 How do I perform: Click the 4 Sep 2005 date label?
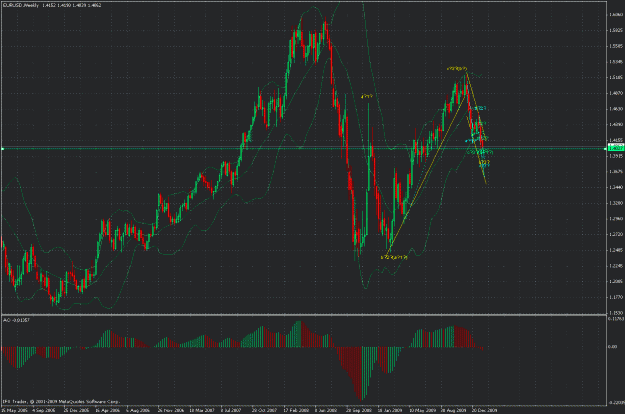click(43, 410)
